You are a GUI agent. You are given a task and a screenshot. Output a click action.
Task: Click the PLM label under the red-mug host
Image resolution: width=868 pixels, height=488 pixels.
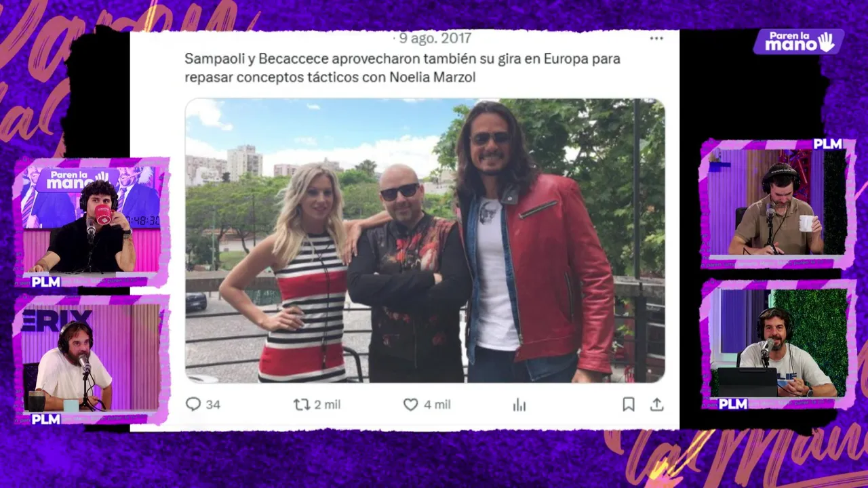pos(45,282)
